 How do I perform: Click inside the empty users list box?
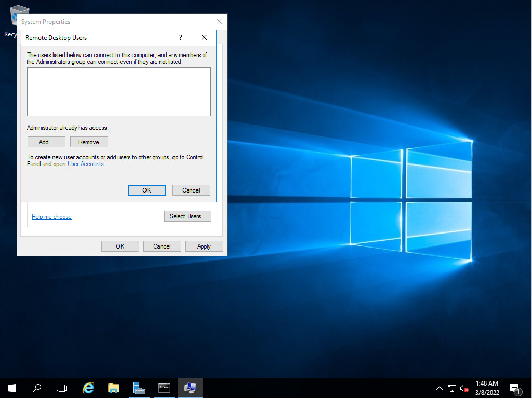coord(119,92)
